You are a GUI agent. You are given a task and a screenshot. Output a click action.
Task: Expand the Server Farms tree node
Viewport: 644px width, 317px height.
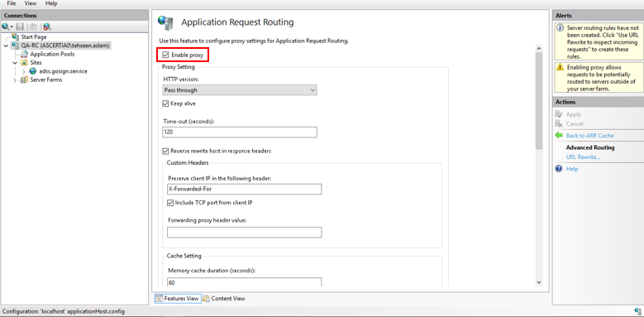click(x=16, y=80)
